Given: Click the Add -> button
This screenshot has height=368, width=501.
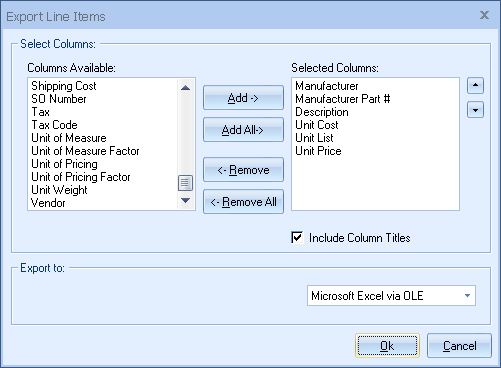Looking at the screenshot, I should click(243, 98).
